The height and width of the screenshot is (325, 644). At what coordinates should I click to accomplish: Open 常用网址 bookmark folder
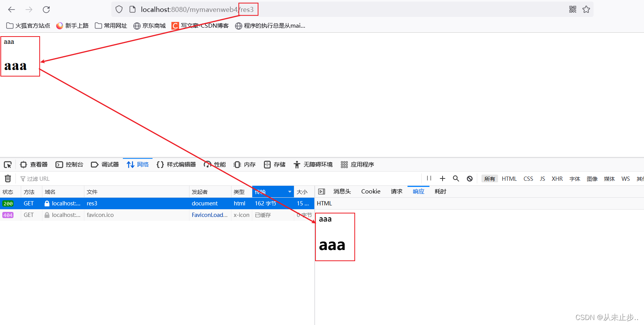(x=111, y=26)
